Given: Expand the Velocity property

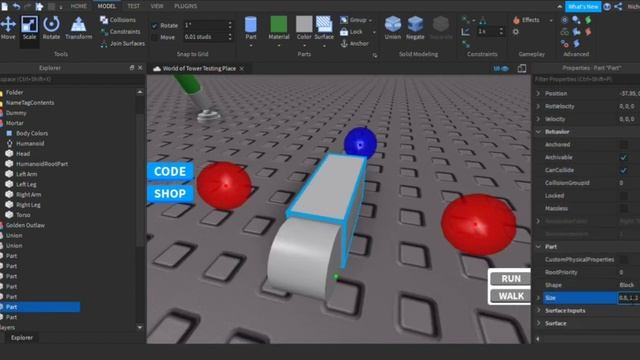Looking at the screenshot, I should click(x=538, y=119).
